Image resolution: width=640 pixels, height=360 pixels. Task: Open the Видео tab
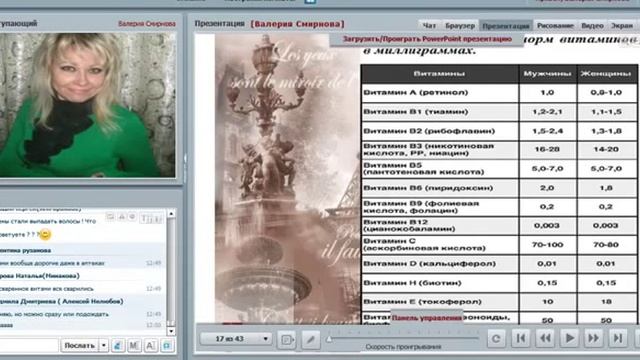pos(592,25)
